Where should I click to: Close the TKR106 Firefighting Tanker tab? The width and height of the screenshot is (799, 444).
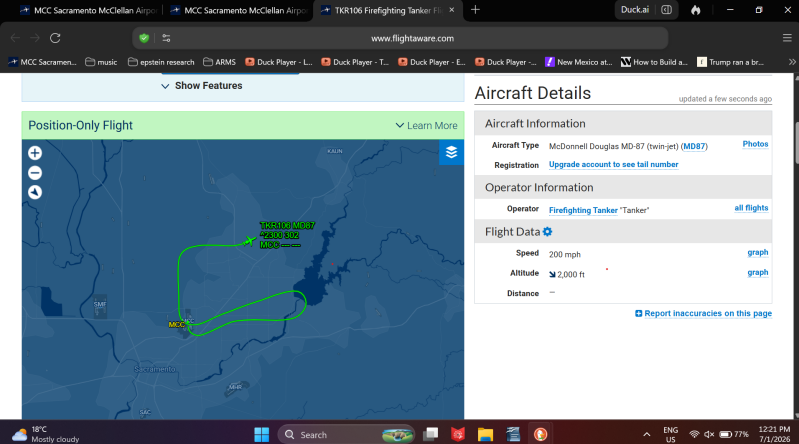tap(451, 10)
